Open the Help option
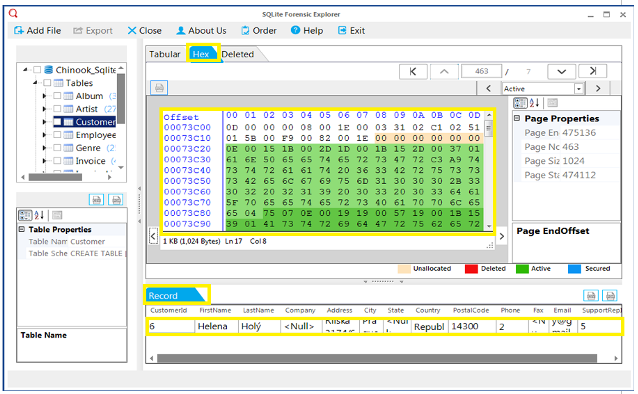The height and width of the screenshot is (394, 638). tap(307, 31)
